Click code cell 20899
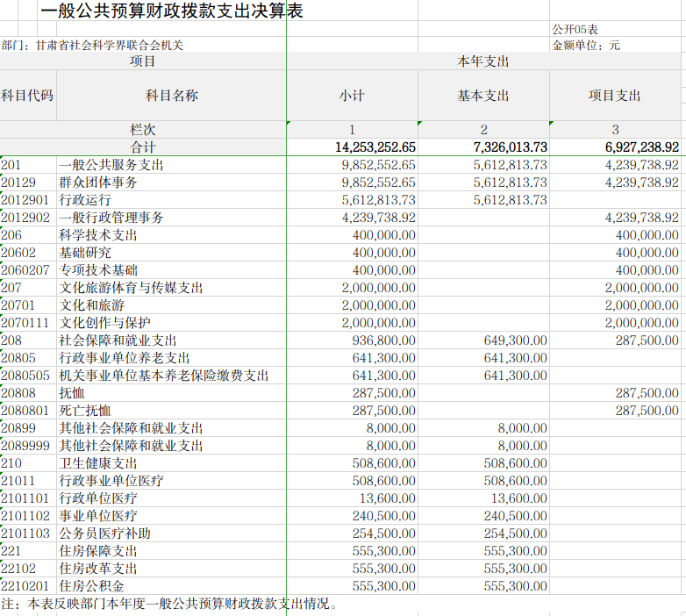 28,428
